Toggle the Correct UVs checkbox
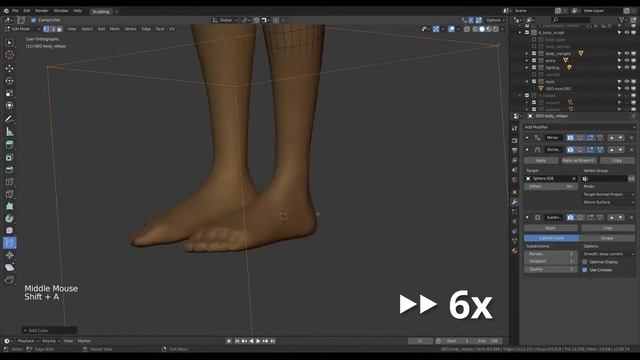Screen dimensions: 640x360 click(33, 20)
